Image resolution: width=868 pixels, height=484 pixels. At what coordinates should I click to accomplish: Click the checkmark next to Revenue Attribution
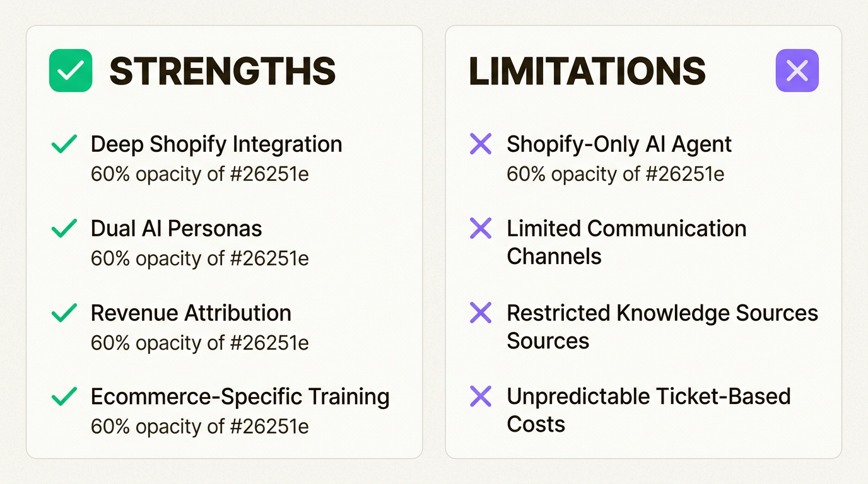[x=64, y=313]
